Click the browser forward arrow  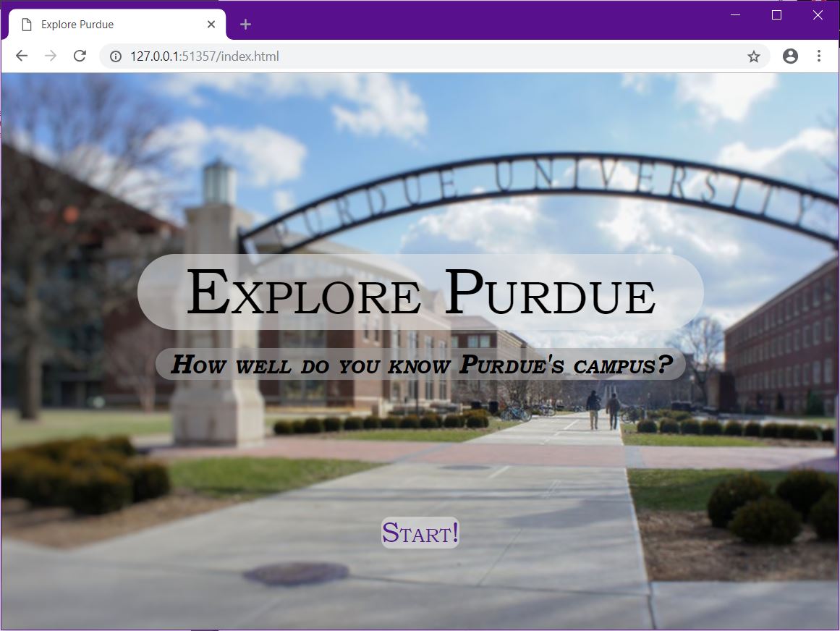point(51,56)
